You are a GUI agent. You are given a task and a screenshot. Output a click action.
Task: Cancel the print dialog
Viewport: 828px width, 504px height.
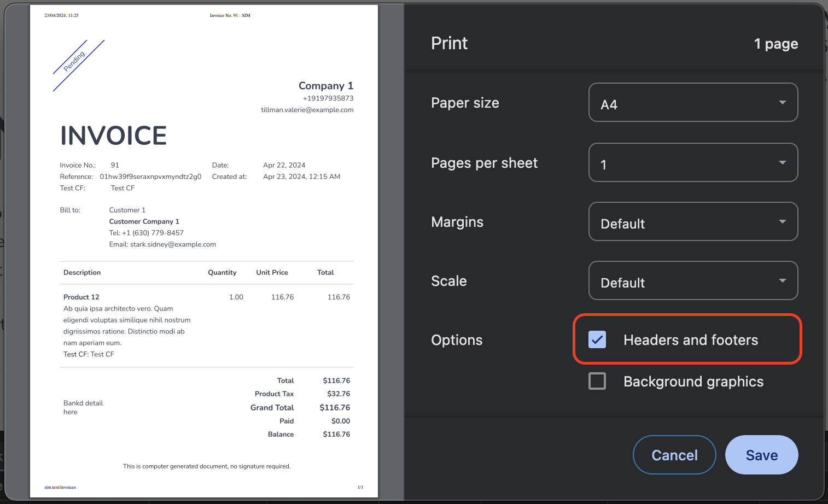[x=674, y=455]
